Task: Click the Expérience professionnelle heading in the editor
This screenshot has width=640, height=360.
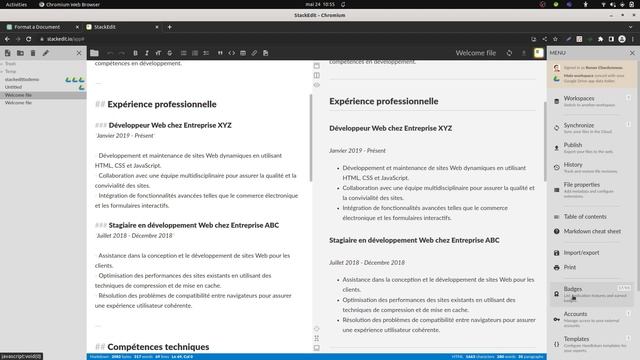Action: coord(162,104)
